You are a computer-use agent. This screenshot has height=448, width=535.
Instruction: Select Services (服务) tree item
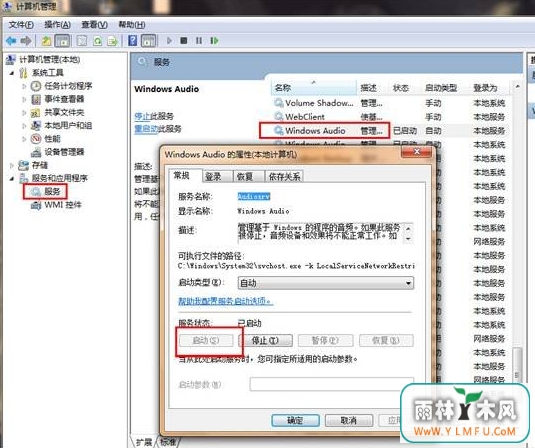click(45, 191)
